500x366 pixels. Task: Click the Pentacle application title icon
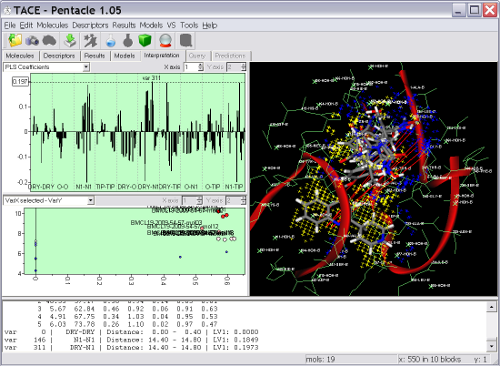click(x=7, y=11)
